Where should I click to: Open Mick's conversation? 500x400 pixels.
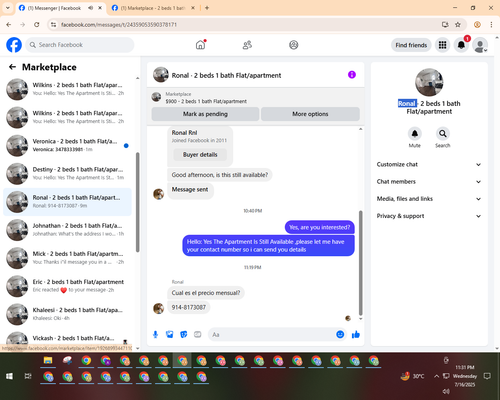point(68,258)
